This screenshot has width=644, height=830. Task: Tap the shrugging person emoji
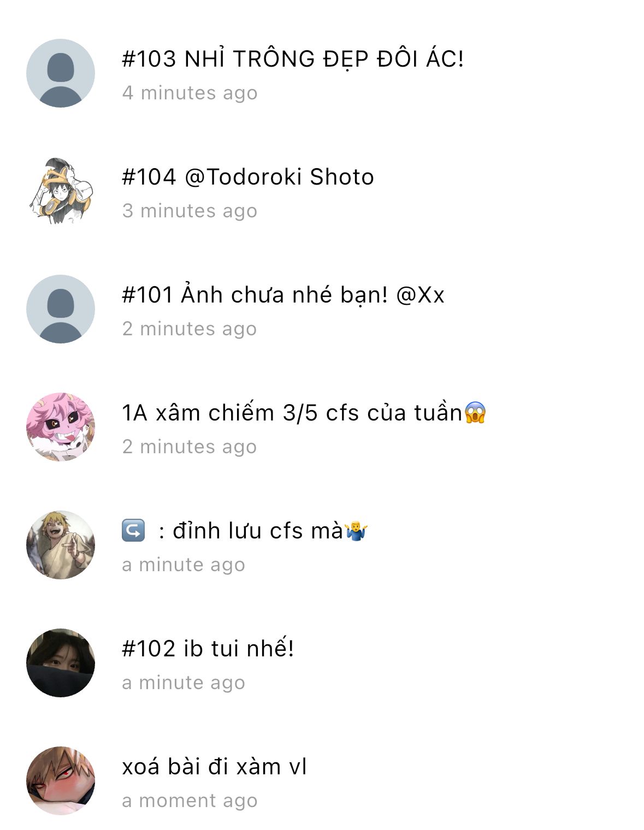coord(356,531)
